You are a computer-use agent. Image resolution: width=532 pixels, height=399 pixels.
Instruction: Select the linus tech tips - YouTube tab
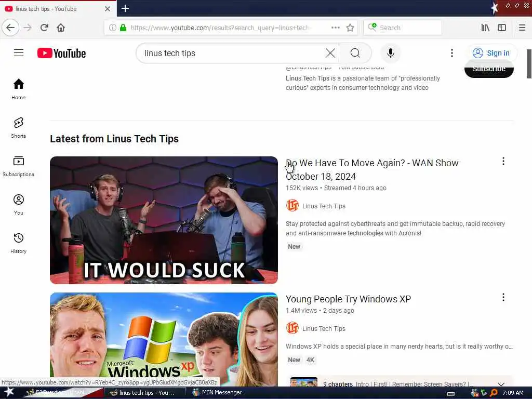pyautogui.click(x=58, y=9)
